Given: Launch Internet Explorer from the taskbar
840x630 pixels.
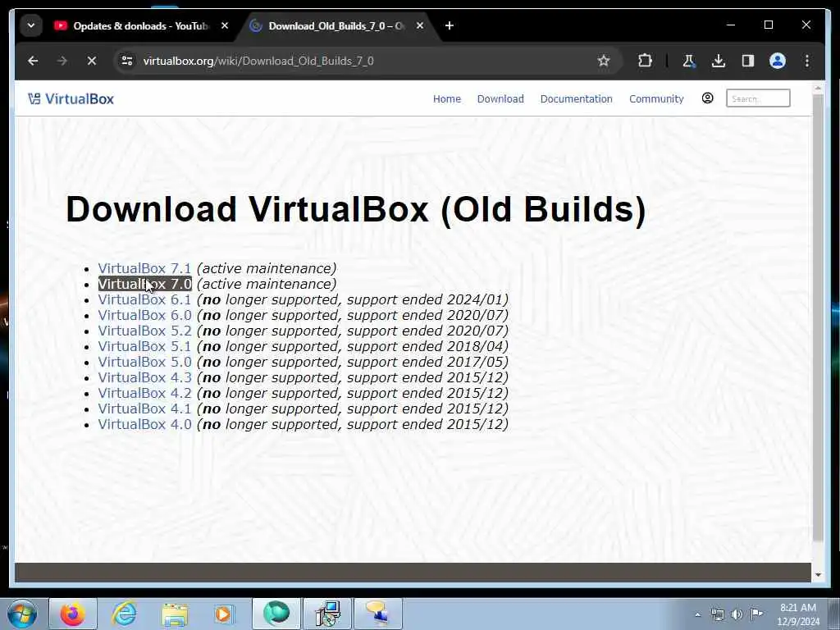Looking at the screenshot, I should 124,614.
